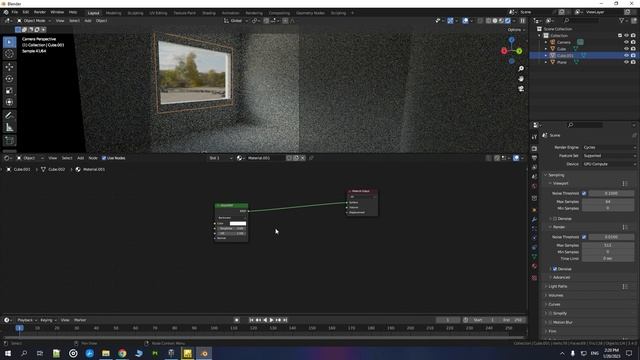Open Object Mode dropdown in viewport
The image size is (640, 360).
coord(34,20)
